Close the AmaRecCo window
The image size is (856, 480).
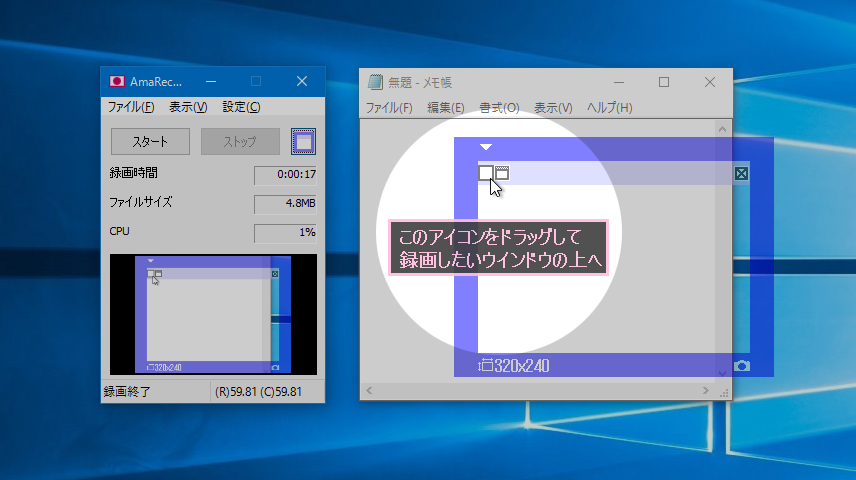pyautogui.click(x=302, y=81)
